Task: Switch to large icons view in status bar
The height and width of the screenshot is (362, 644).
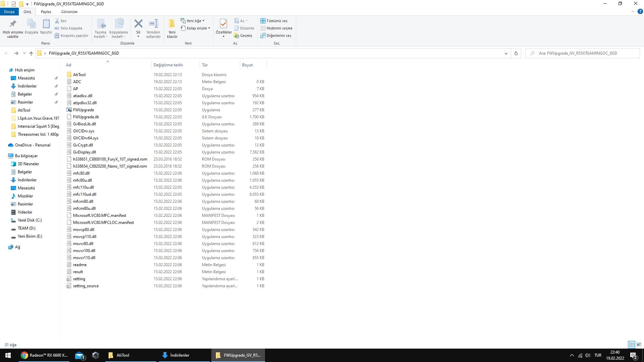Action: tap(639, 345)
